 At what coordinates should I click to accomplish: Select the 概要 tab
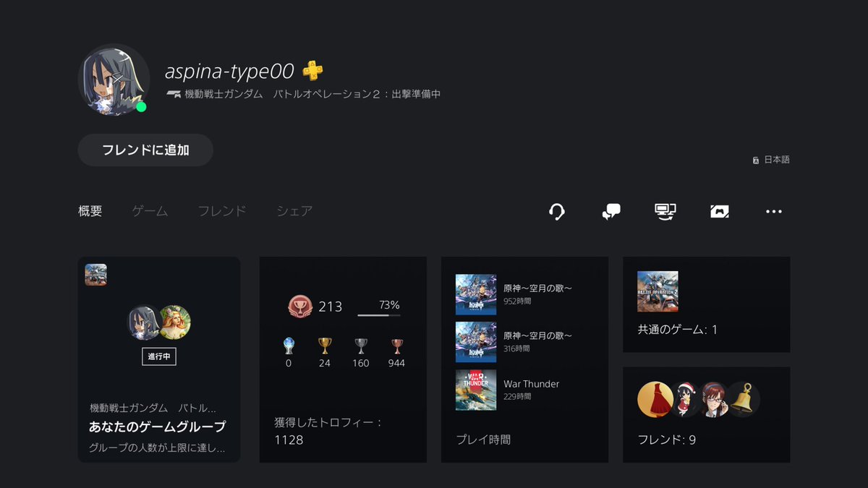click(90, 211)
